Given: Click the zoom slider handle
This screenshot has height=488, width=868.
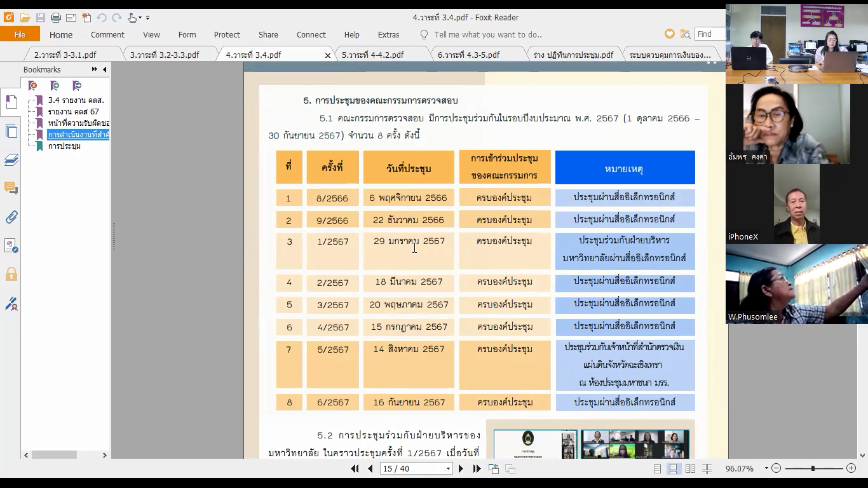Looking at the screenshot, I should click(x=813, y=468).
